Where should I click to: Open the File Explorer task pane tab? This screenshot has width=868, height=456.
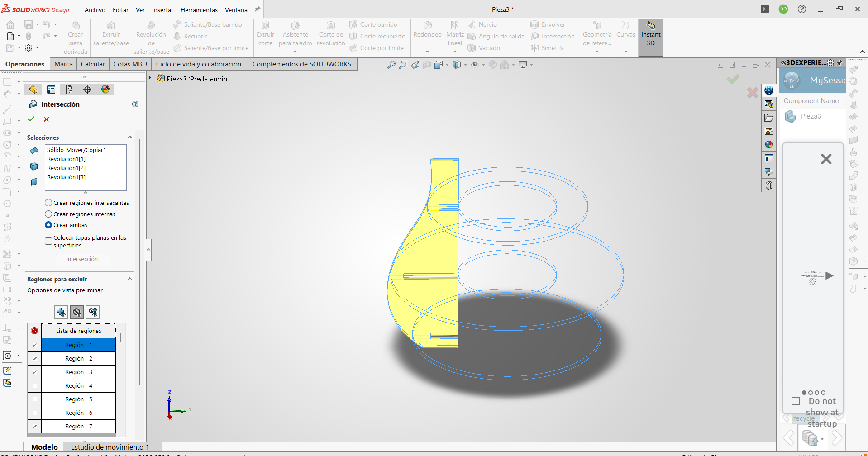tap(769, 118)
